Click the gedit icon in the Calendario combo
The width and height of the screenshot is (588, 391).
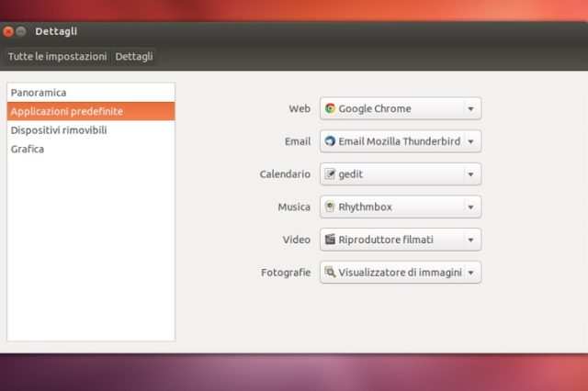coord(330,173)
